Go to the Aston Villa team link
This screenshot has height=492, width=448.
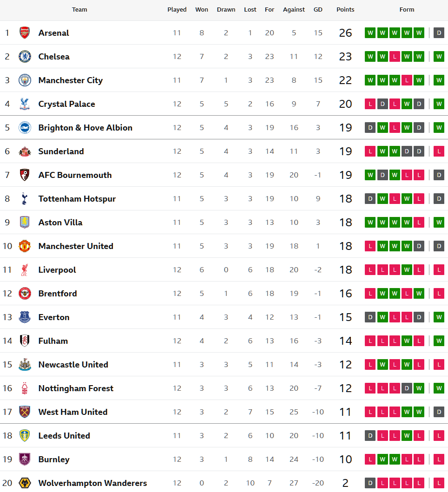60,222
